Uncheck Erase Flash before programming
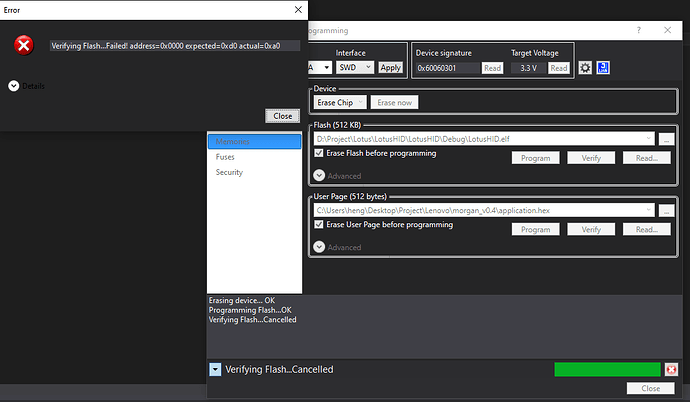 (x=320, y=154)
